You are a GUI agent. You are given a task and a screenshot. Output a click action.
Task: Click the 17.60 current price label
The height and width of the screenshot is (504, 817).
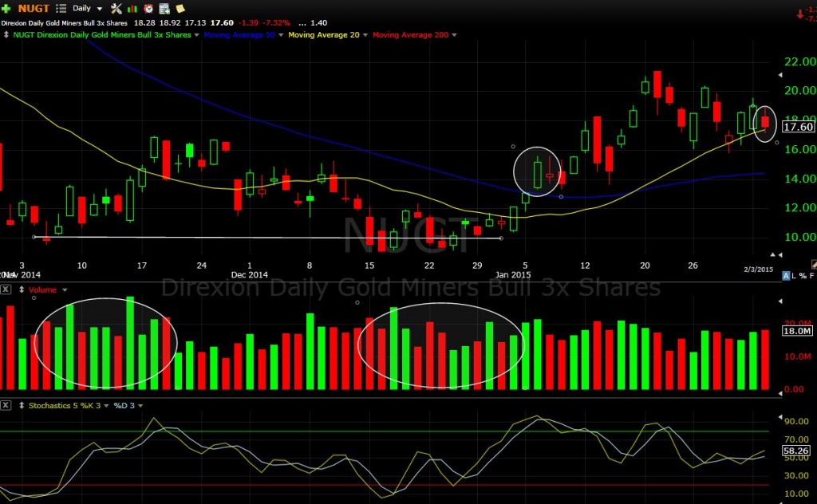click(798, 127)
